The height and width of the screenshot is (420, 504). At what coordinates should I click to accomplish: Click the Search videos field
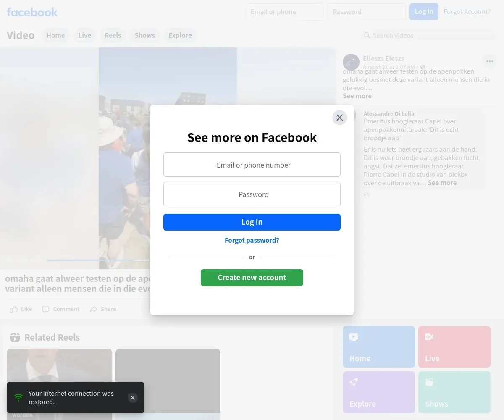428,35
